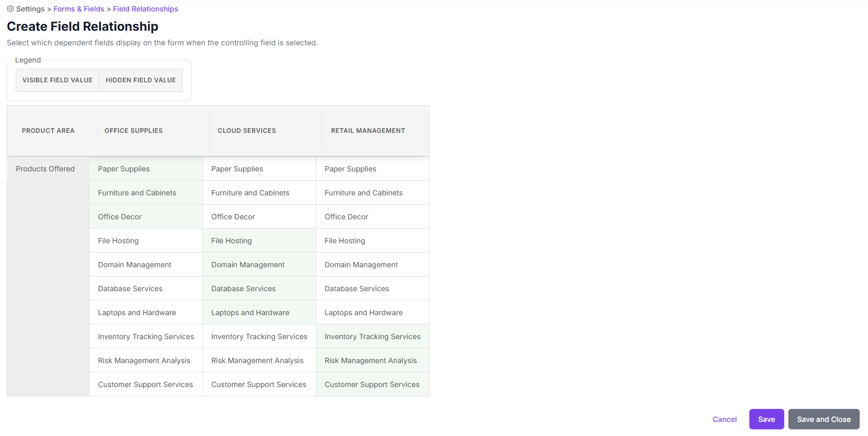Toggle Risk Management Analysis under Office Supplies
This screenshot has width=868, height=436.
146,360
